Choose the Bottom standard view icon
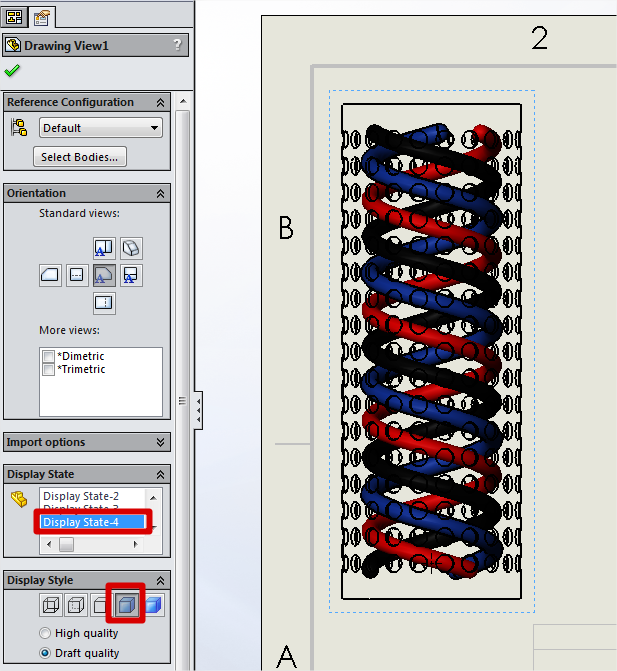This screenshot has width=617, height=671. click(104, 303)
